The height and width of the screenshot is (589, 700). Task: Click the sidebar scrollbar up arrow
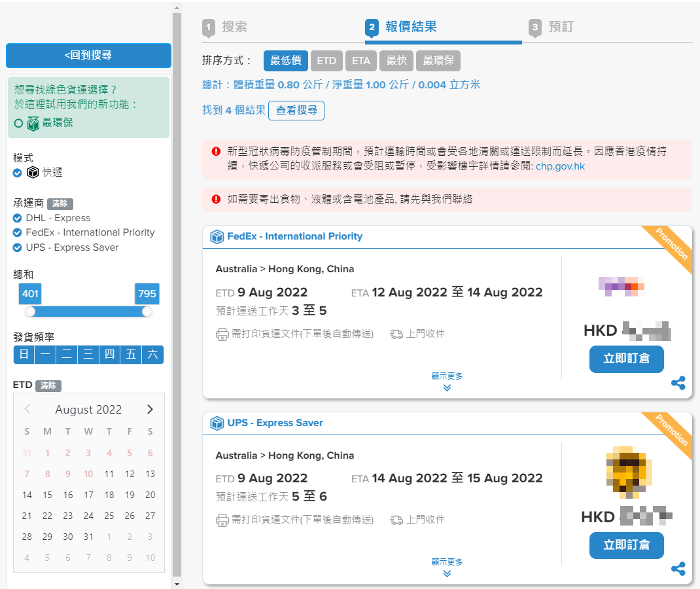point(177,8)
